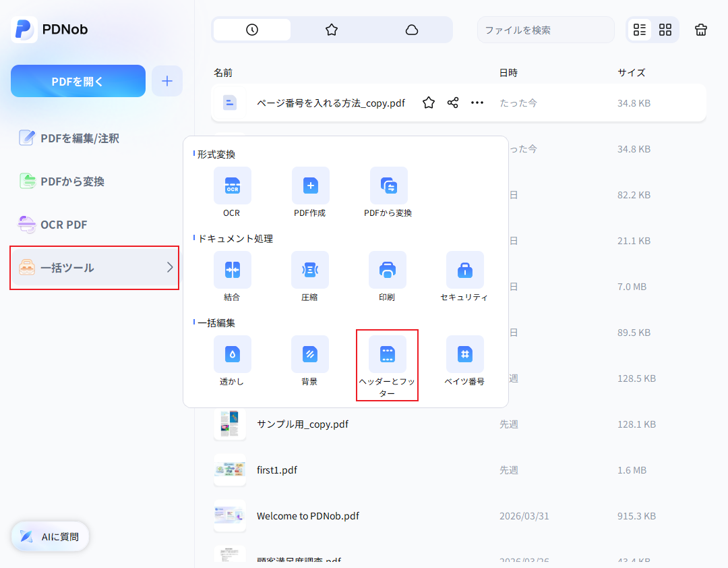Switch to list view layout
Image resolution: width=728 pixels, height=568 pixels.
639,30
